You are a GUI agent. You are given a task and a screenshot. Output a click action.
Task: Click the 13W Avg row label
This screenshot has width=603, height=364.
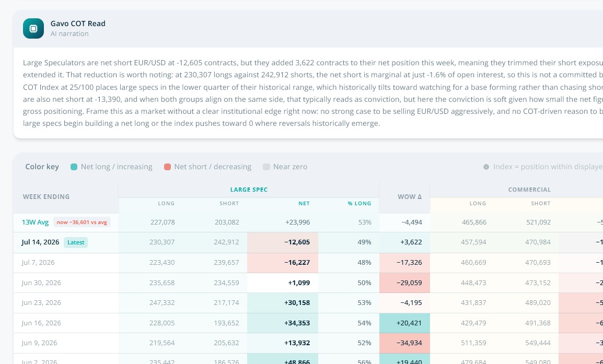coord(35,222)
